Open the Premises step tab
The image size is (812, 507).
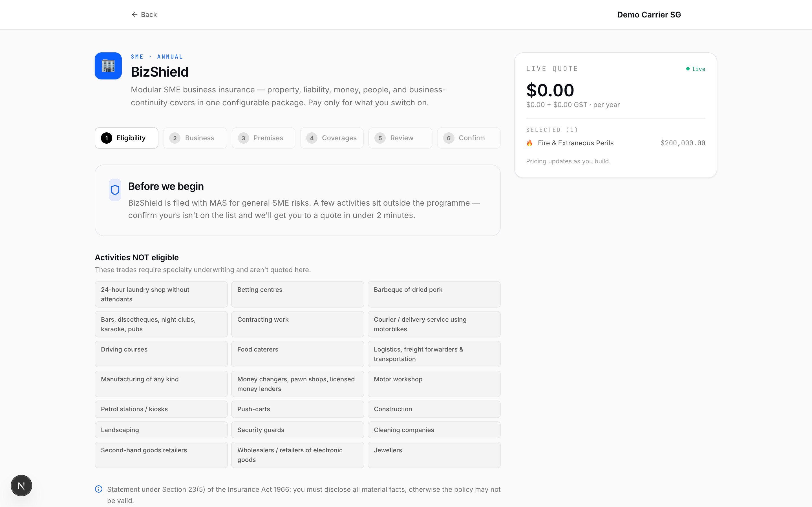263,138
